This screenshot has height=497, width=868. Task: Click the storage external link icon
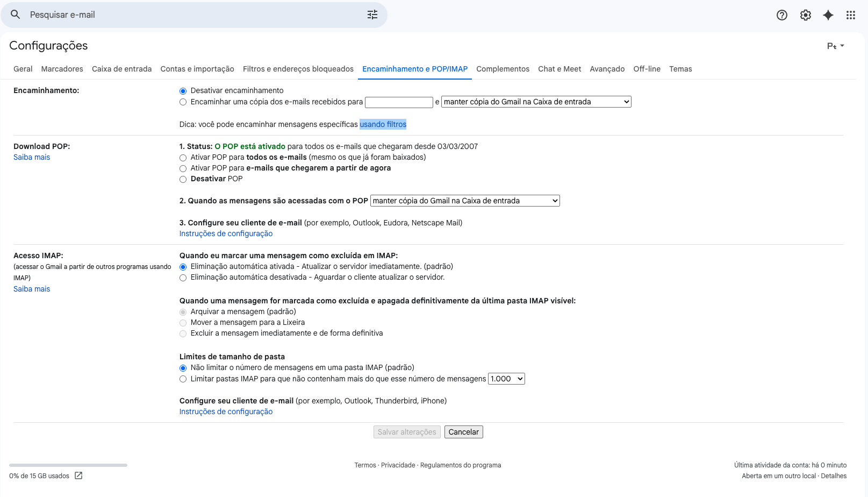[x=78, y=475]
